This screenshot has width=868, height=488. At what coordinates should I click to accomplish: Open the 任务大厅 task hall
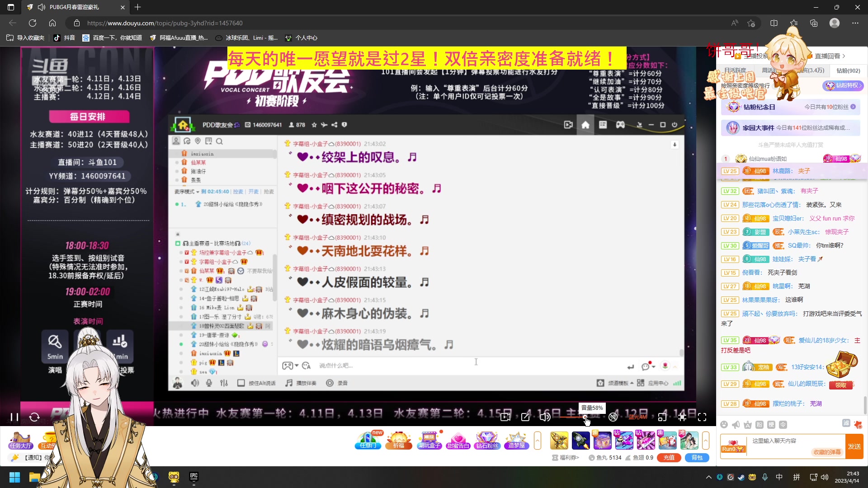(x=20, y=441)
